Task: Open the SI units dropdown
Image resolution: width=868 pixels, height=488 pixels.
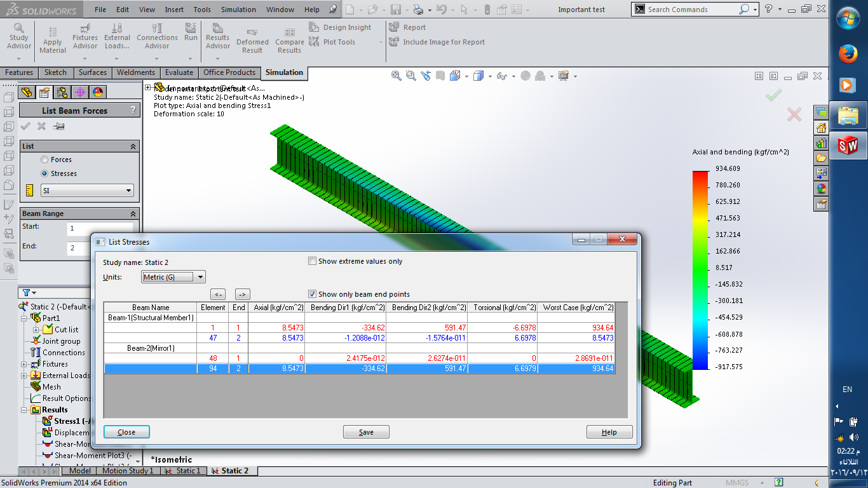Action: point(88,191)
